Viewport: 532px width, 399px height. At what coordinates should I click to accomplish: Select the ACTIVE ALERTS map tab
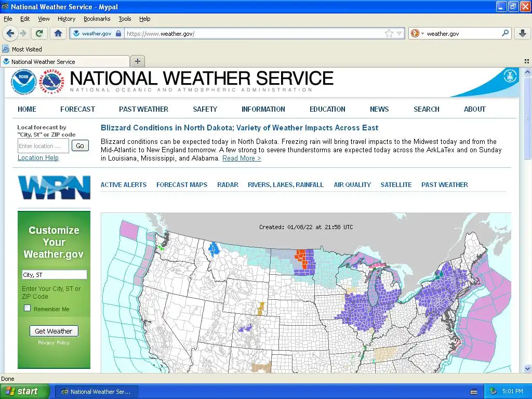(124, 185)
